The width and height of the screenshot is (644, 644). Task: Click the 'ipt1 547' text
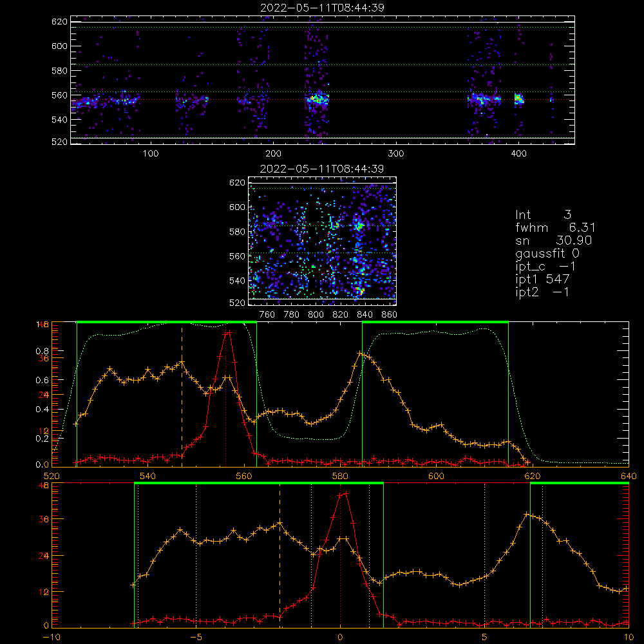click(x=542, y=279)
